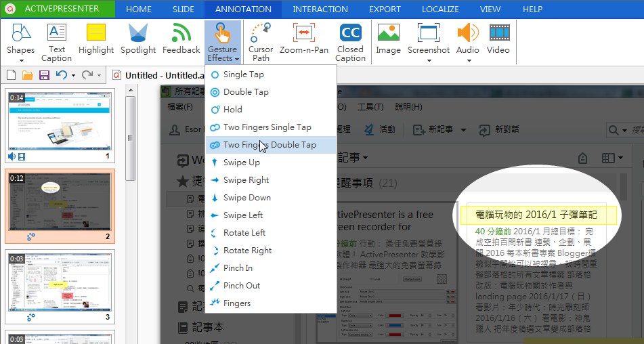Open the undo history dropdown arrow
Viewport: 644px width, 344px height.
coord(74,76)
